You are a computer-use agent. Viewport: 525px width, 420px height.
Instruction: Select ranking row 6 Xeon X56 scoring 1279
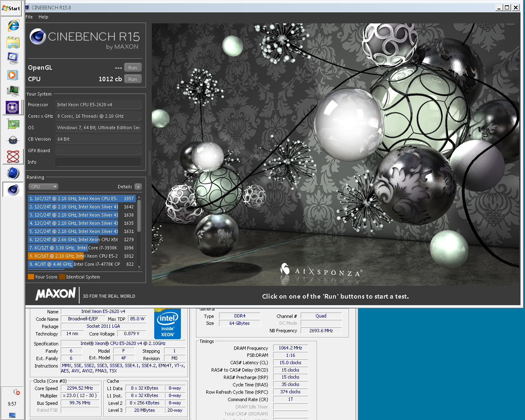82,240
